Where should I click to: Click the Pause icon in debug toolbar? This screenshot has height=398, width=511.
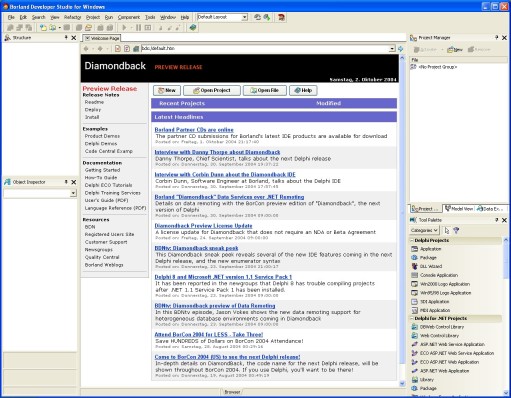pos(139,28)
